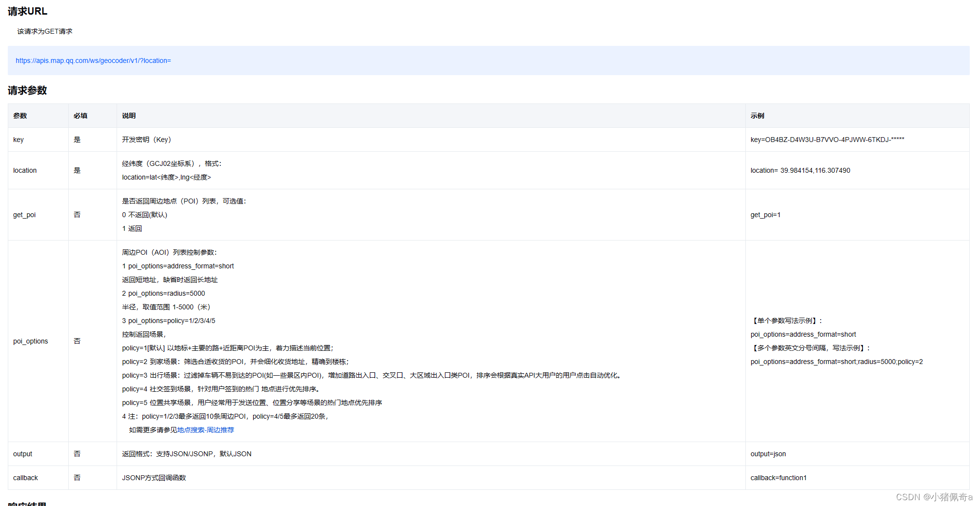Image resolution: width=980 pixels, height=506 pixels.
Task: Click the get_poi=1 example text
Action: 765,215
